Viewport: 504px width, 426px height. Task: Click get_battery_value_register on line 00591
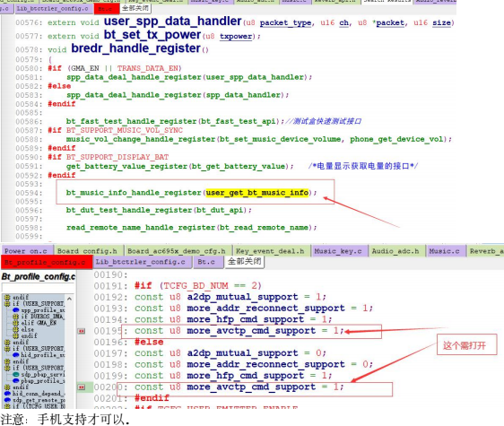coord(127,166)
